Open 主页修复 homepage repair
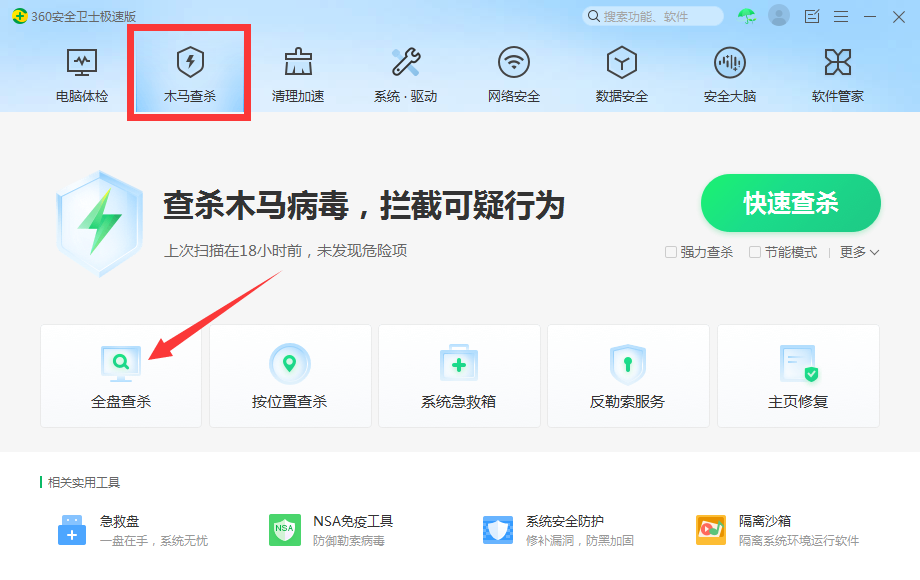This screenshot has width=920, height=580. point(798,376)
